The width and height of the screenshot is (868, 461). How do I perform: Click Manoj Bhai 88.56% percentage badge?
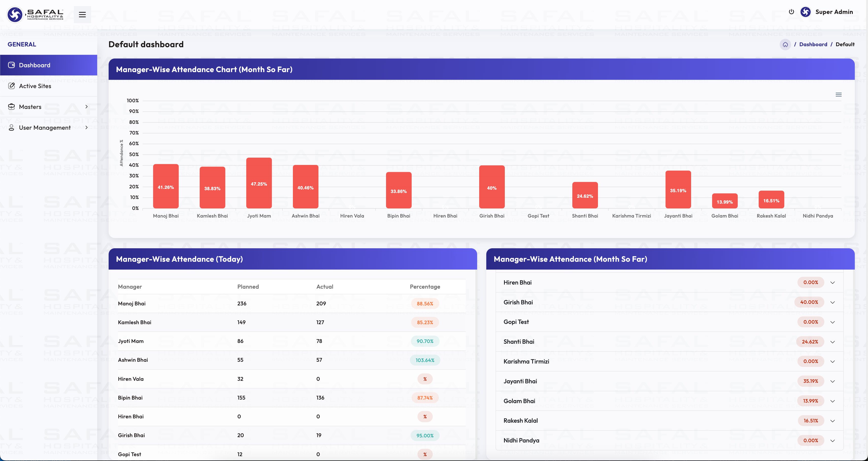click(x=425, y=304)
